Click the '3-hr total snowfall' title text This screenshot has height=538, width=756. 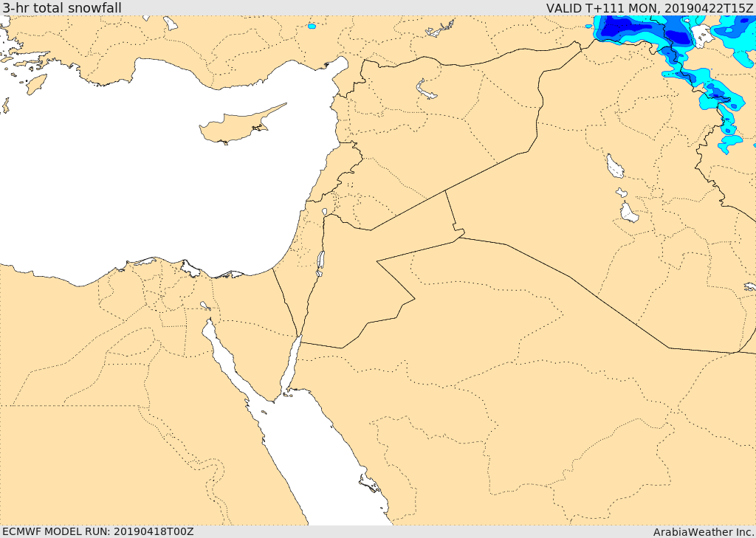(x=62, y=8)
